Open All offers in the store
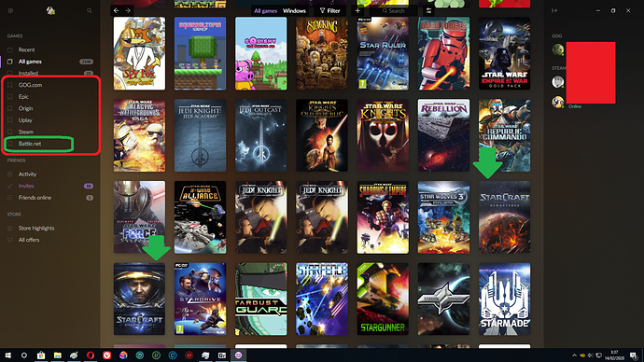Screen dimensions: 644x362 point(29,240)
